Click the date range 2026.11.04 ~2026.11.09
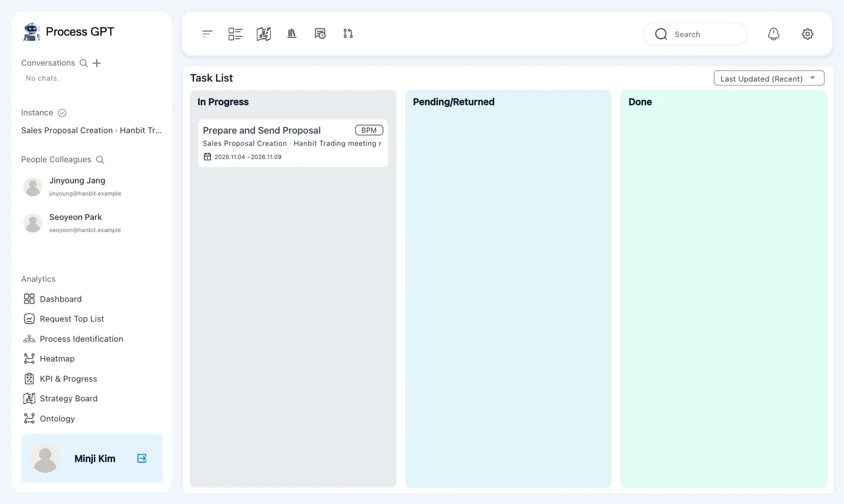The image size is (844, 504). coord(248,157)
